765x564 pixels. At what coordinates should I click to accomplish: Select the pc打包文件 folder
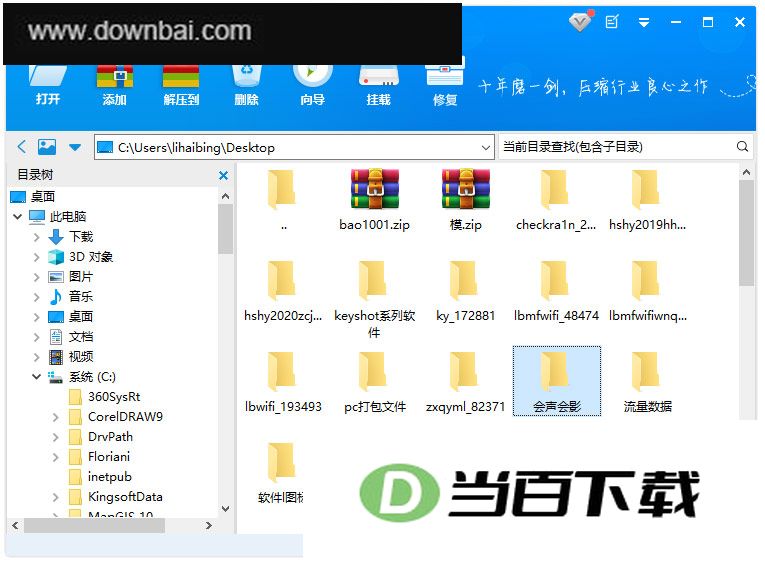pyautogui.click(x=375, y=383)
